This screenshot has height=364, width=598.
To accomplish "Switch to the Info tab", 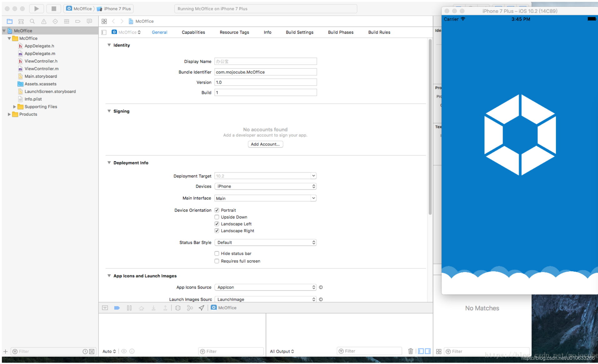I will [267, 32].
